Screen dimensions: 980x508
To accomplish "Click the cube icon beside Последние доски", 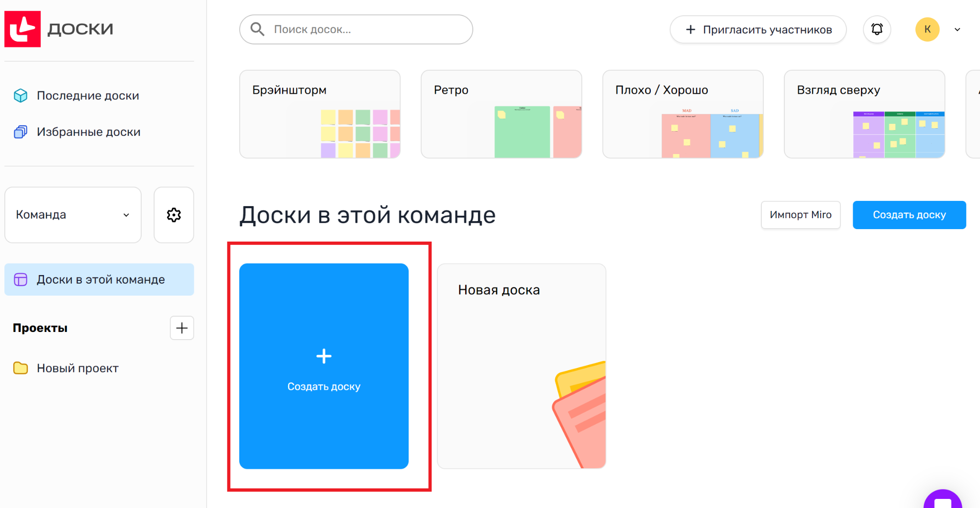I will click(21, 96).
